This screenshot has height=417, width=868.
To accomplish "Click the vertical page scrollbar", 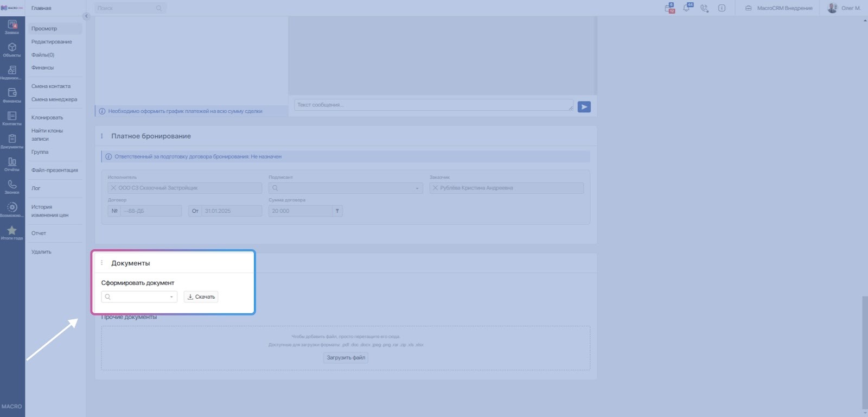I will coord(865,353).
